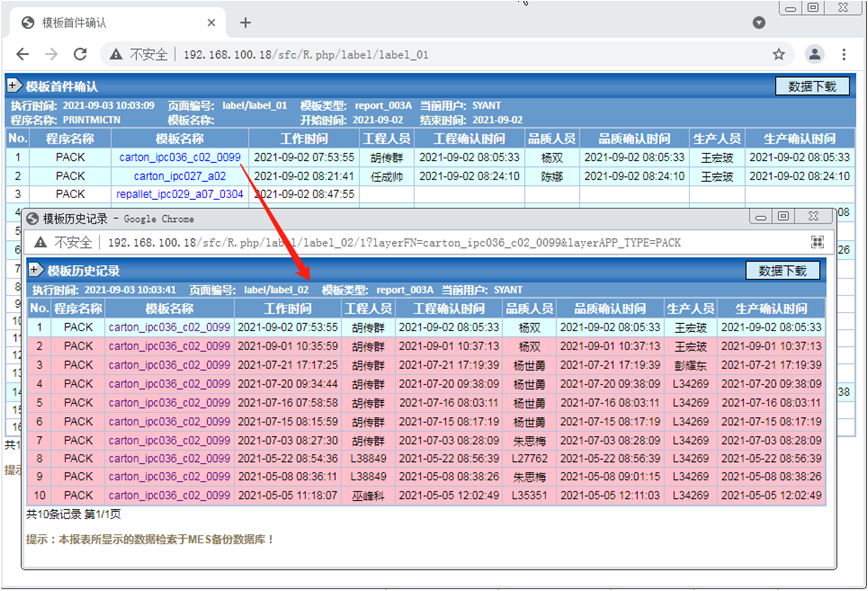Open the carton_ipc027_a02 template link
Screen dimensions: 868x591
tap(180, 176)
